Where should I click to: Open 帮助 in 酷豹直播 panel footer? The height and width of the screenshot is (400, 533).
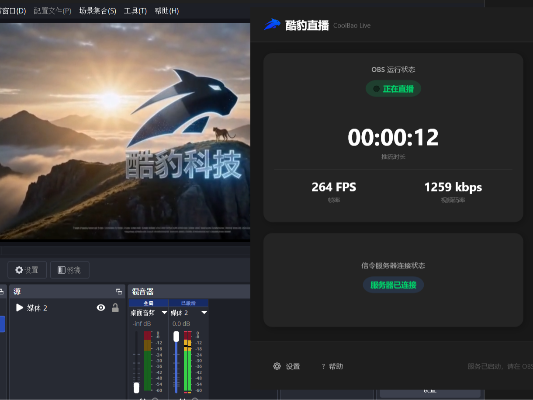tap(336, 366)
